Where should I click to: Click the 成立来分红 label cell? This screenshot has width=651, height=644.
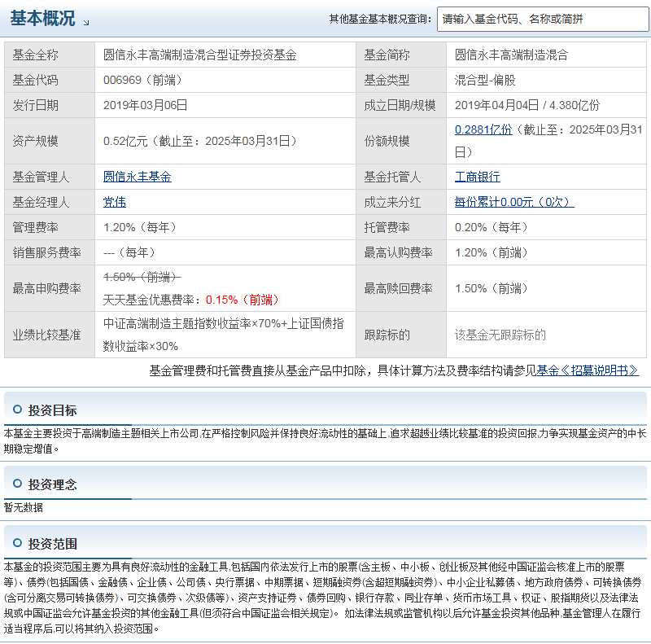[401, 203]
